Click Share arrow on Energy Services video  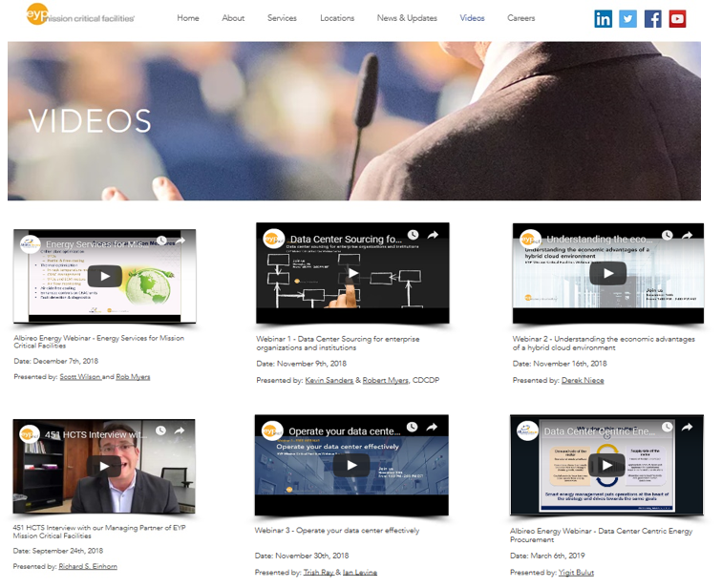(x=180, y=241)
